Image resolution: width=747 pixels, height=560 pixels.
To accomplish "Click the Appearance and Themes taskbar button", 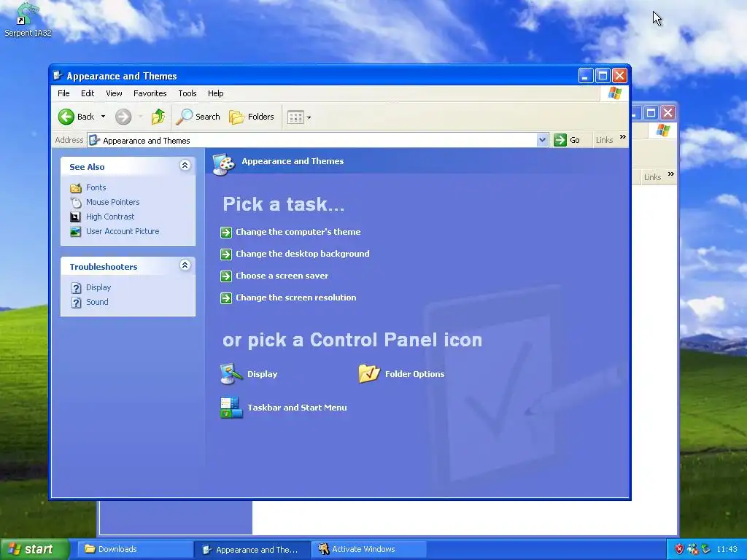I will coord(252,549).
